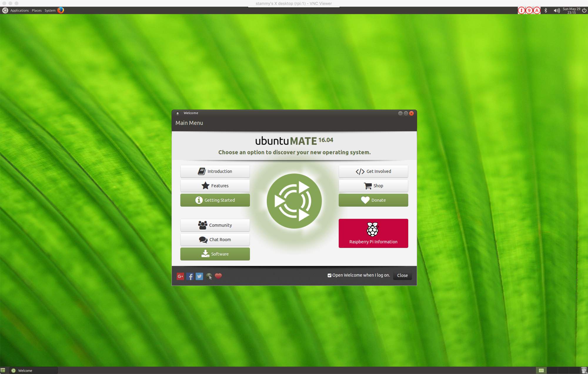Screen dimensions: 588x374
Task: Click the Google+ social icon
Action: pyautogui.click(x=180, y=276)
